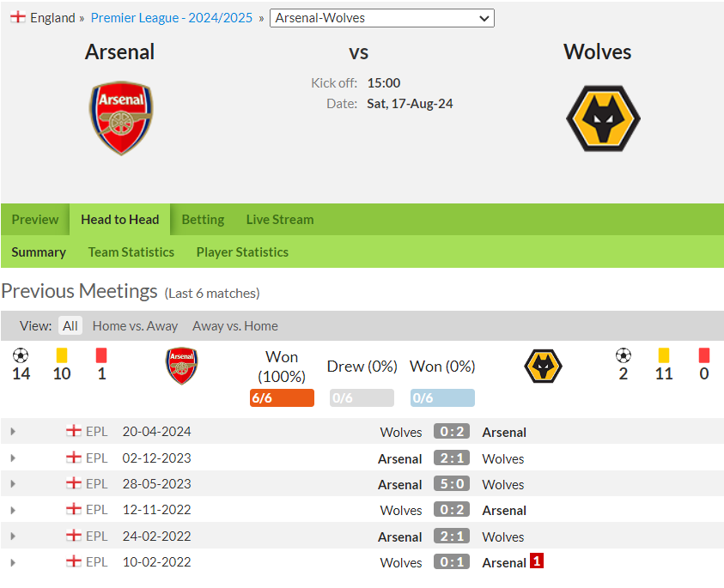Open the Betting tab
724x588 pixels.
[203, 220]
